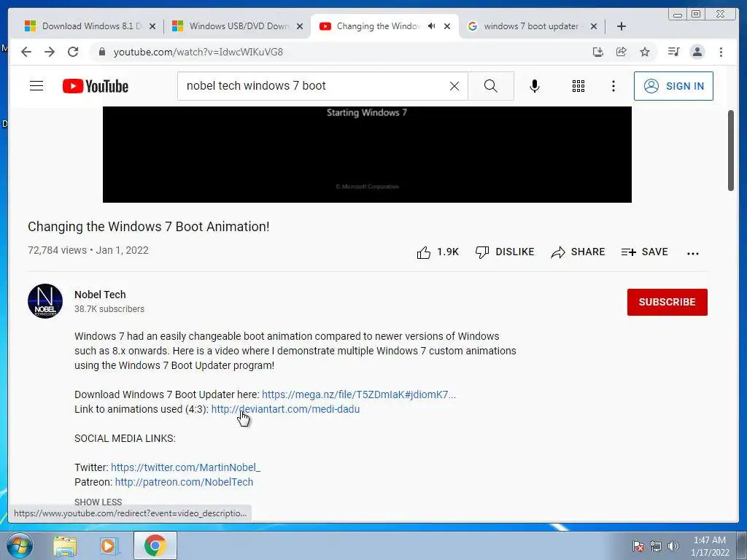Search by voice with the microphone icon
The image size is (747, 560).
(x=535, y=86)
